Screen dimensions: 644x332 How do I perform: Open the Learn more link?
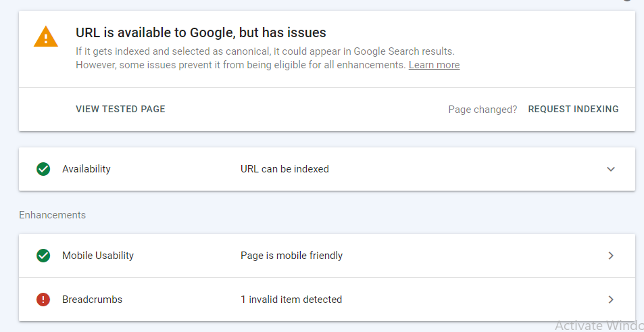[434, 65]
